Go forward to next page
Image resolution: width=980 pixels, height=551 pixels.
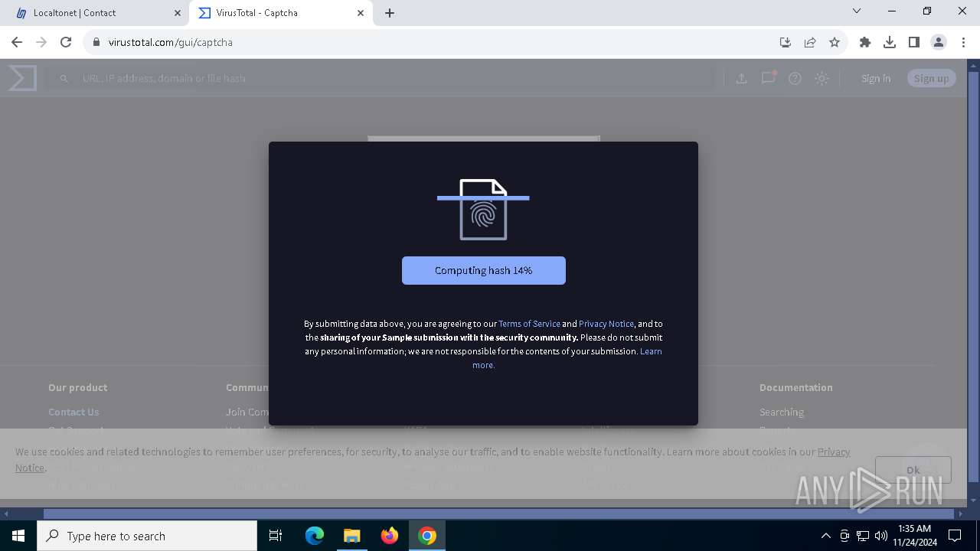(41, 42)
